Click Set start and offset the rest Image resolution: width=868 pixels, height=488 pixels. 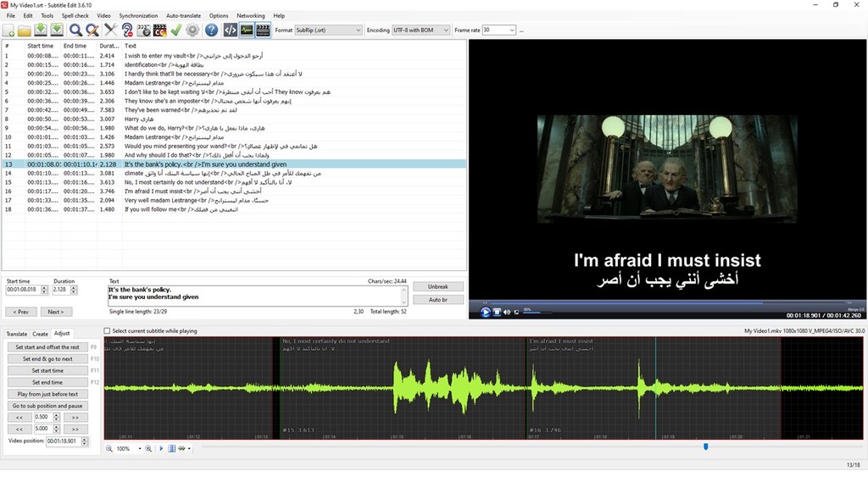coord(47,347)
